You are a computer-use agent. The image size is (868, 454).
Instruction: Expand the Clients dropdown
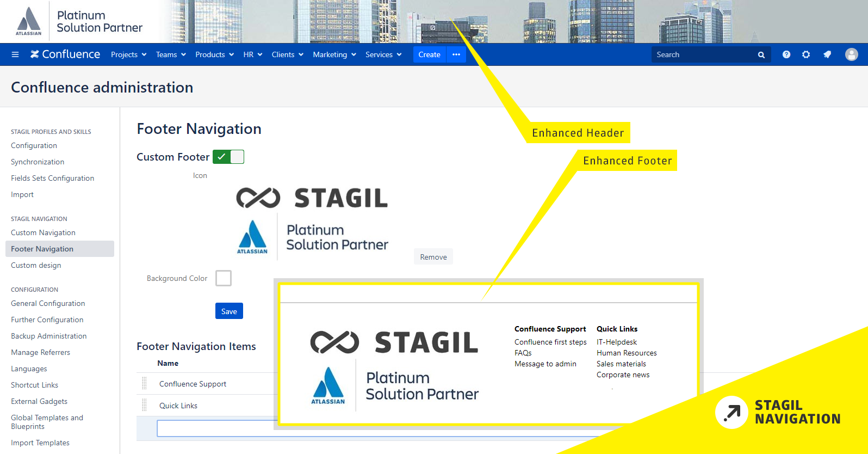[x=288, y=54]
